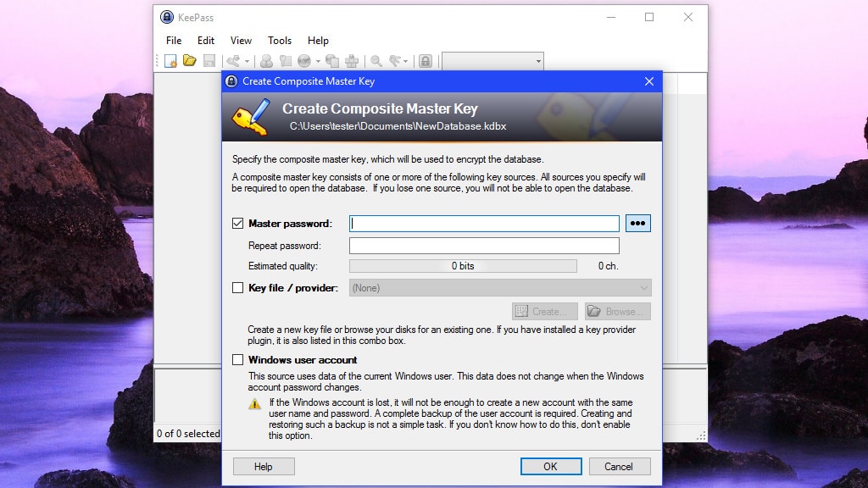The image size is (868, 488).
Task: Confirm with the OK button
Action: pos(551,467)
